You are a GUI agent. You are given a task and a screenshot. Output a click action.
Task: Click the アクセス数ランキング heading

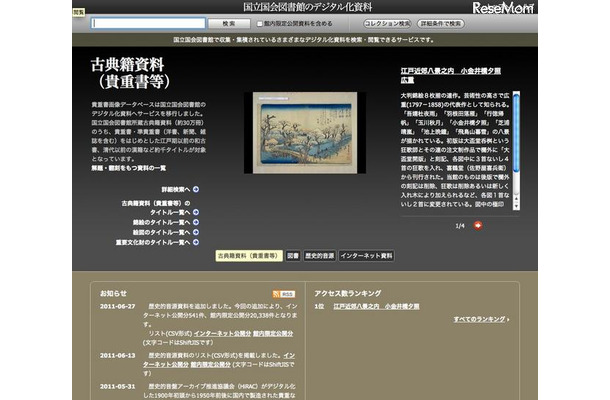click(x=348, y=293)
